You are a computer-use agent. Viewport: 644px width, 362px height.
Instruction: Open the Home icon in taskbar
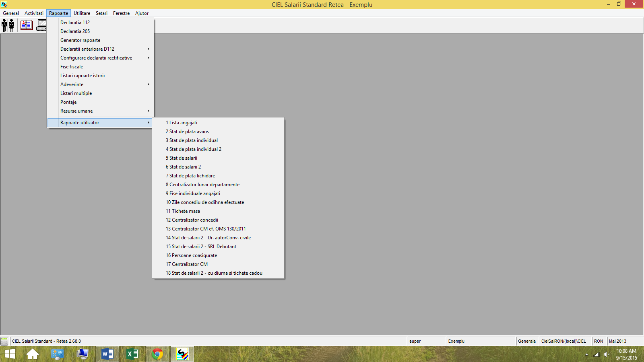(x=33, y=354)
